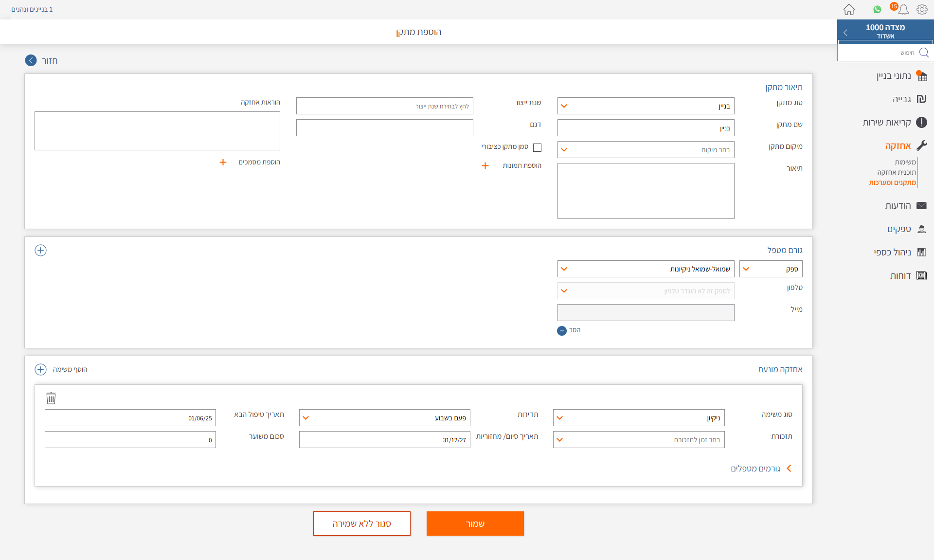Screen dimensions: 934x560
Task: Click the plus icon next to הוספת מסמכים
Action: tap(223, 163)
